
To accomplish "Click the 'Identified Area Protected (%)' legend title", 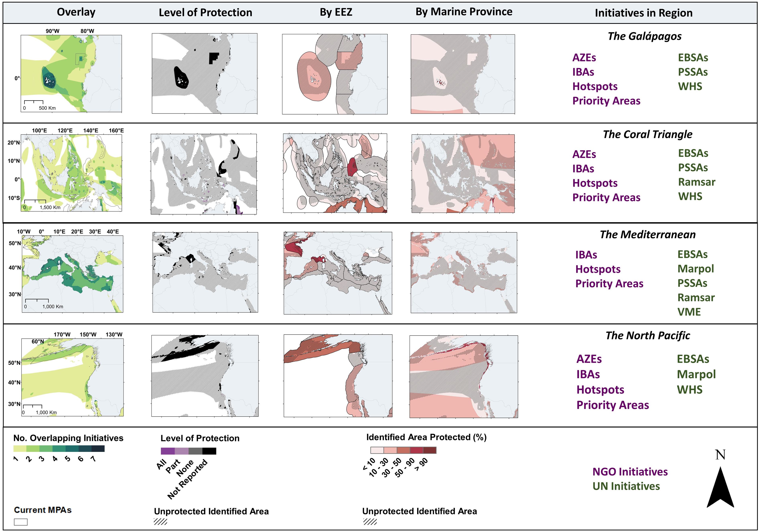I will pyautogui.click(x=426, y=437).
